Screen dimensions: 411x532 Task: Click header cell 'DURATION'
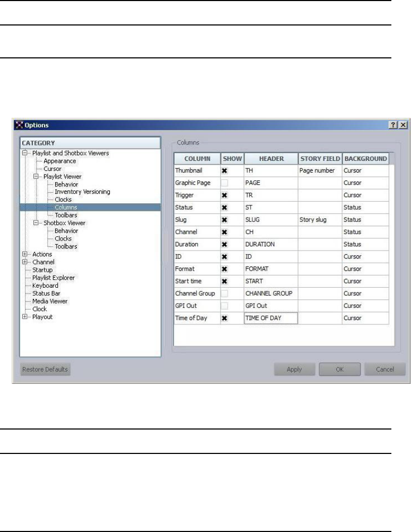[270, 244]
